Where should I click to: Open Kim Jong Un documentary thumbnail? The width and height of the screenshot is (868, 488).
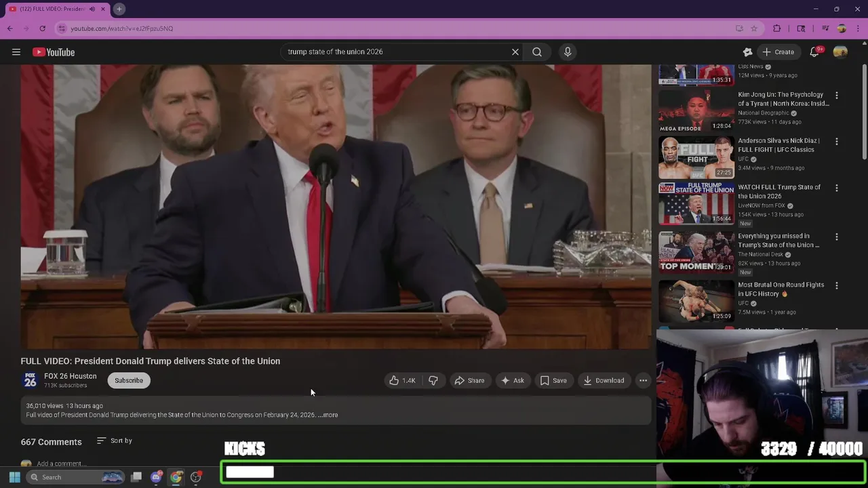coord(696,111)
